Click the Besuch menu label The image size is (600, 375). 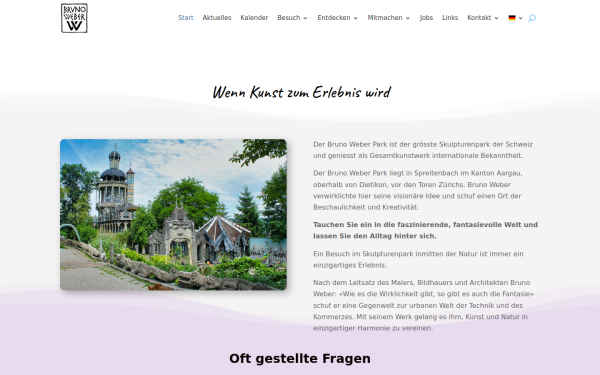(x=289, y=18)
